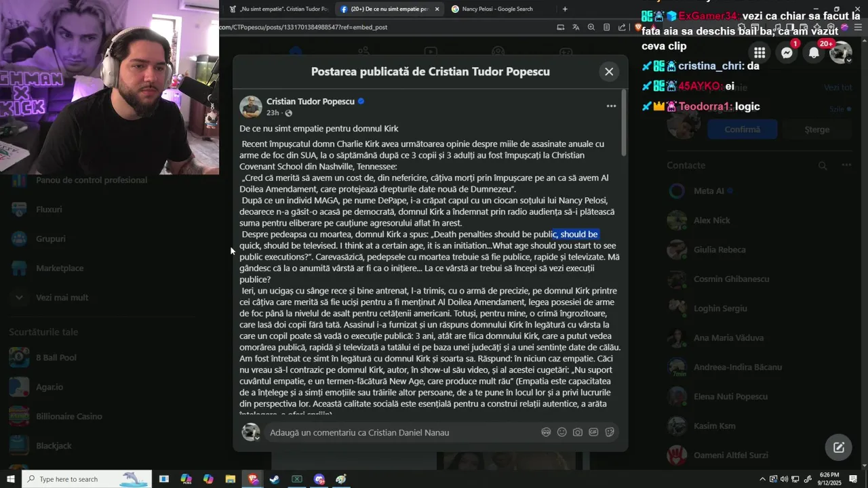The width and height of the screenshot is (868, 488).
Task: Toggle reader mode icon in address bar
Action: coord(607,27)
